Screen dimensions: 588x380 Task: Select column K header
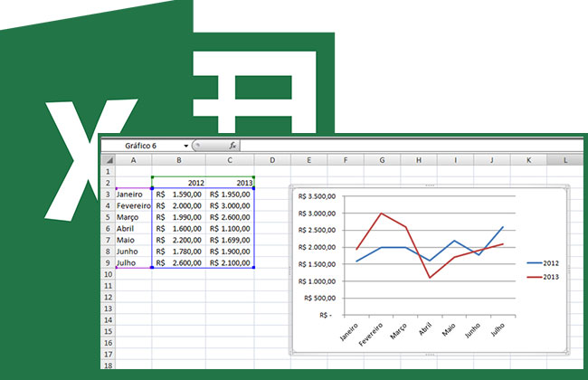click(528, 160)
